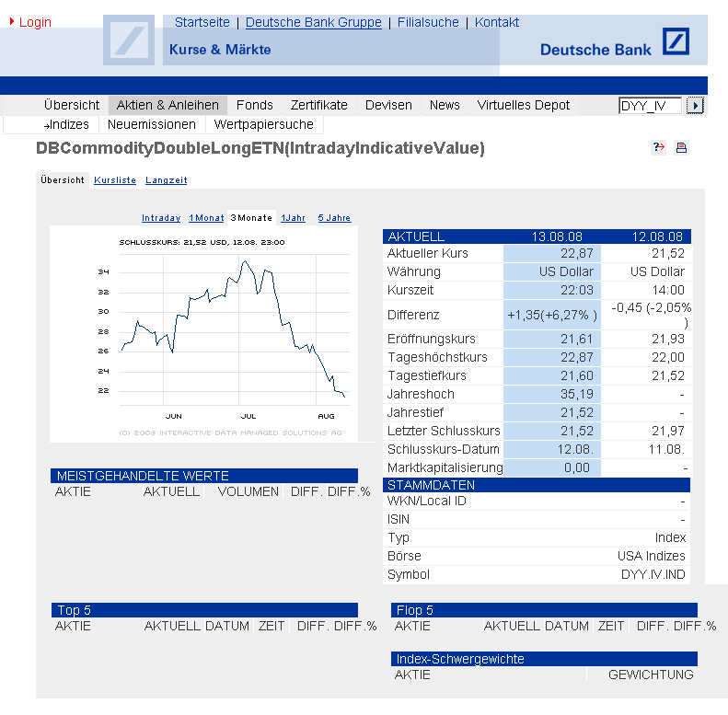Image resolution: width=728 pixels, height=715 pixels.
Task: Show the 5 Jahre chart
Action: (334, 218)
